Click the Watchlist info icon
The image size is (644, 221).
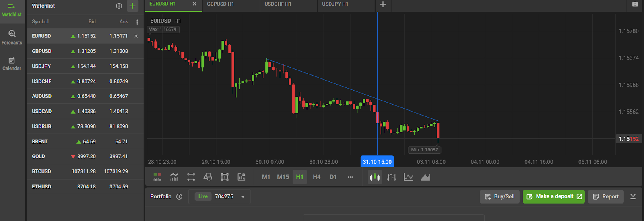pos(119,6)
